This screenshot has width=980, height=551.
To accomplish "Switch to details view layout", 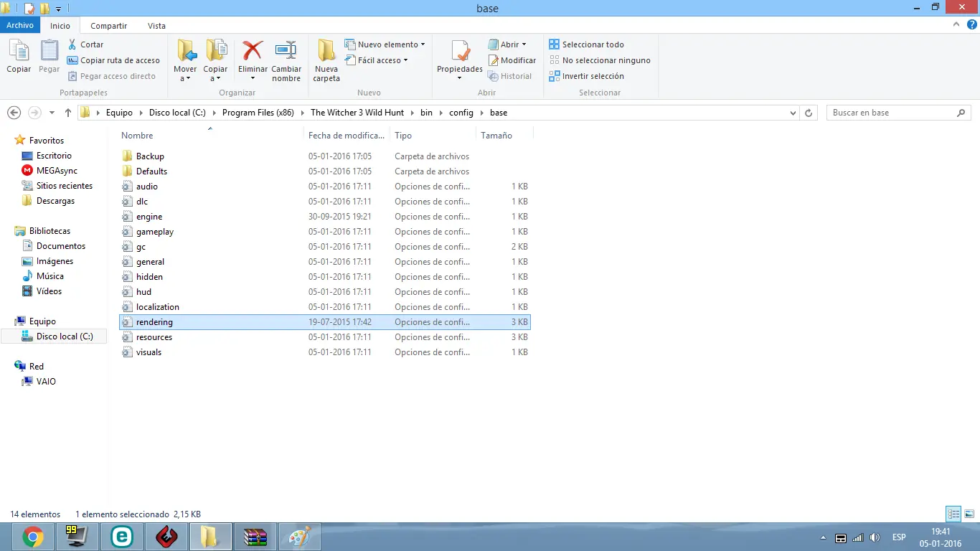I will tap(953, 514).
